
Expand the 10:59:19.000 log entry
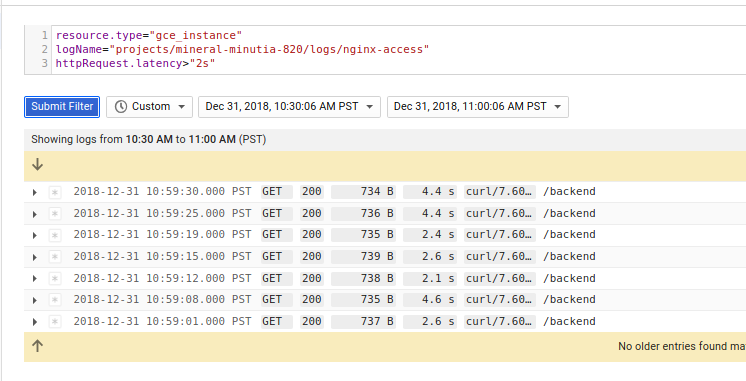pyautogui.click(x=35, y=235)
